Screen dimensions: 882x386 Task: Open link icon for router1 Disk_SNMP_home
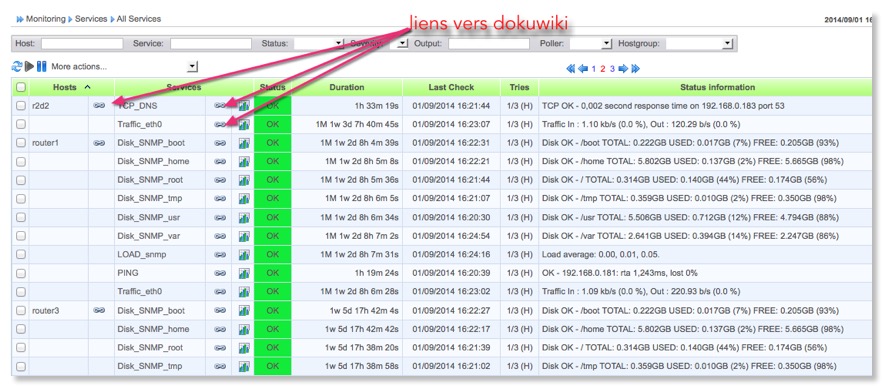click(220, 161)
